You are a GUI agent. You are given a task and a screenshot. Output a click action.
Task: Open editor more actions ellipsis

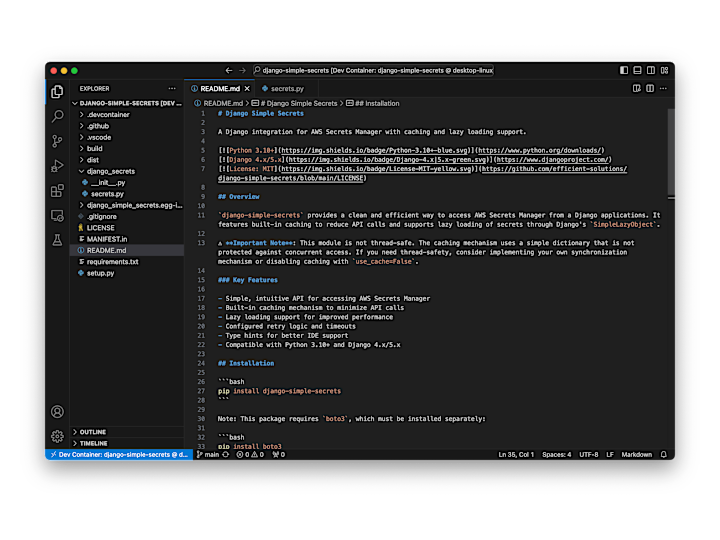click(663, 88)
